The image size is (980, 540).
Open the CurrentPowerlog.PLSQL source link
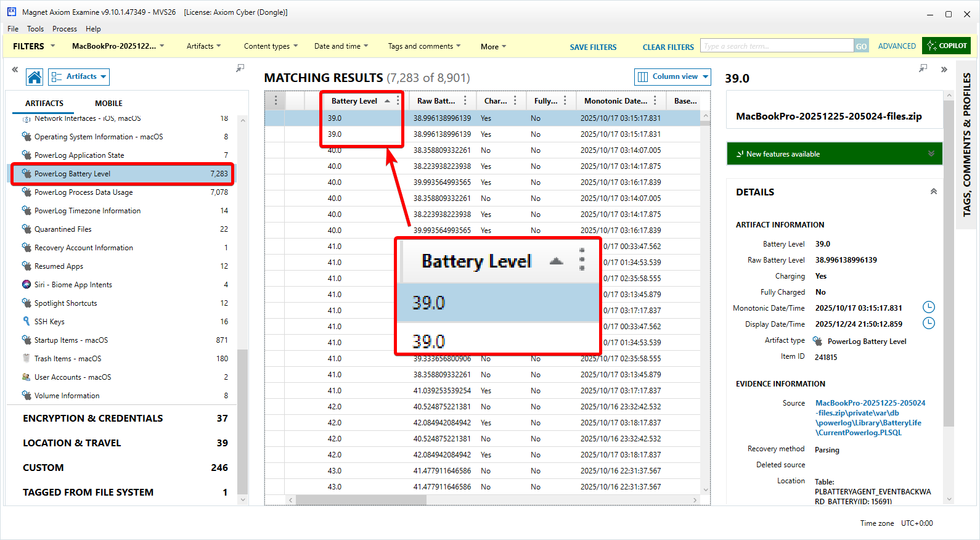870,418
